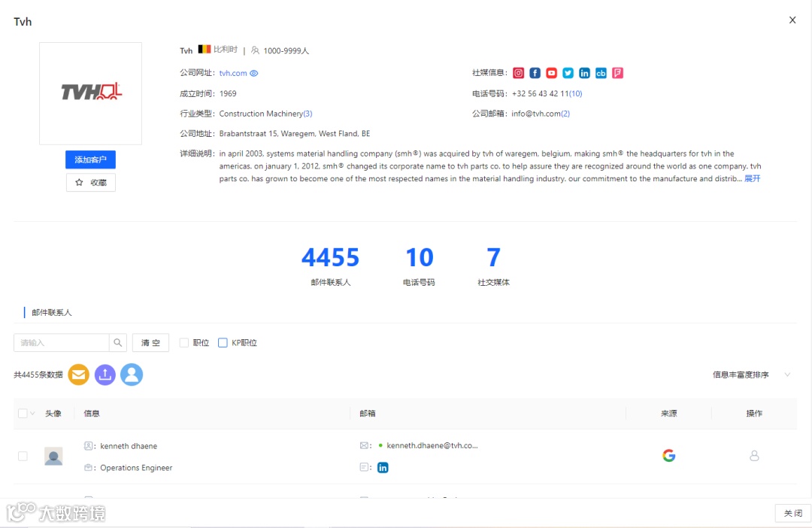
Task: Click the 操作 column header
Action: click(754, 413)
